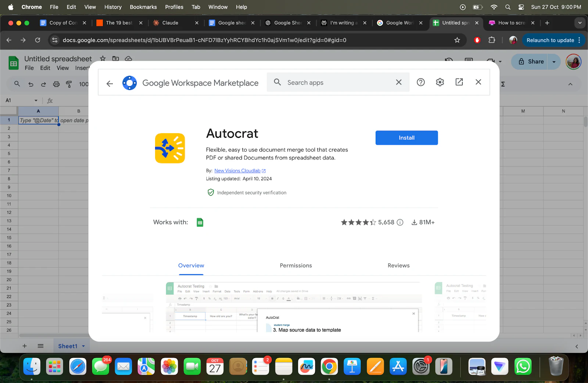
Task: Open Chrome tab search dropdown
Action: click(580, 23)
